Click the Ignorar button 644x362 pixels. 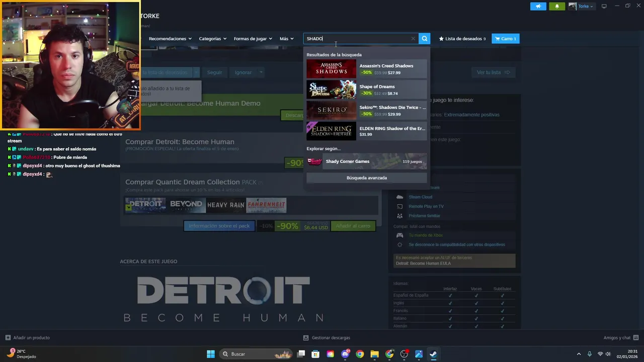pos(243,72)
